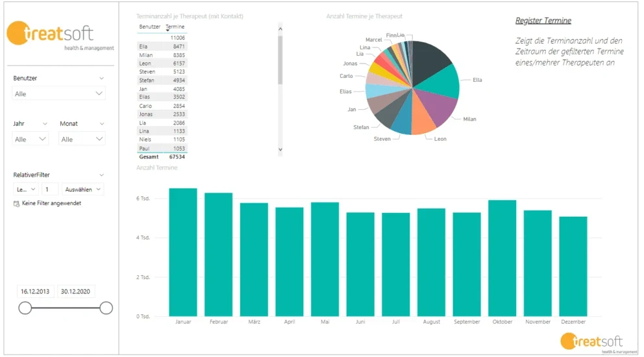Screen dimensions: 644x357
Task: Select the Elias row in the table
Action: pyautogui.click(x=162, y=97)
